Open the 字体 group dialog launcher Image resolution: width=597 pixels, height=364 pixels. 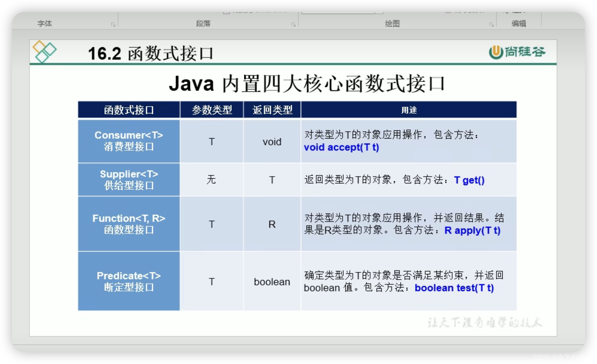(x=113, y=24)
